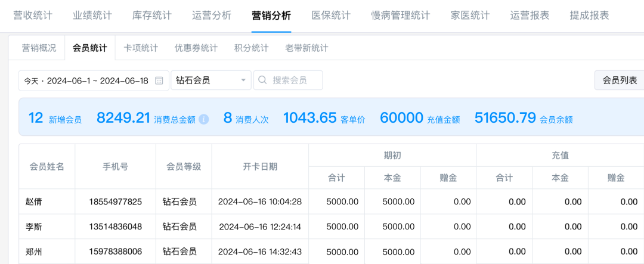Expand the 钻石会员 level dropdown
Screen dimensions: 644x264
(x=243, y=80)
